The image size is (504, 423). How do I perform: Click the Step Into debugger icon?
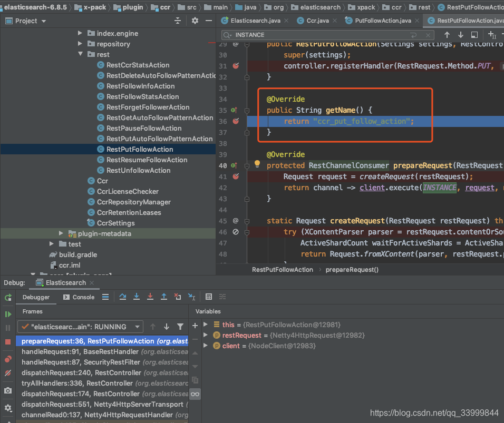point(137,297)
